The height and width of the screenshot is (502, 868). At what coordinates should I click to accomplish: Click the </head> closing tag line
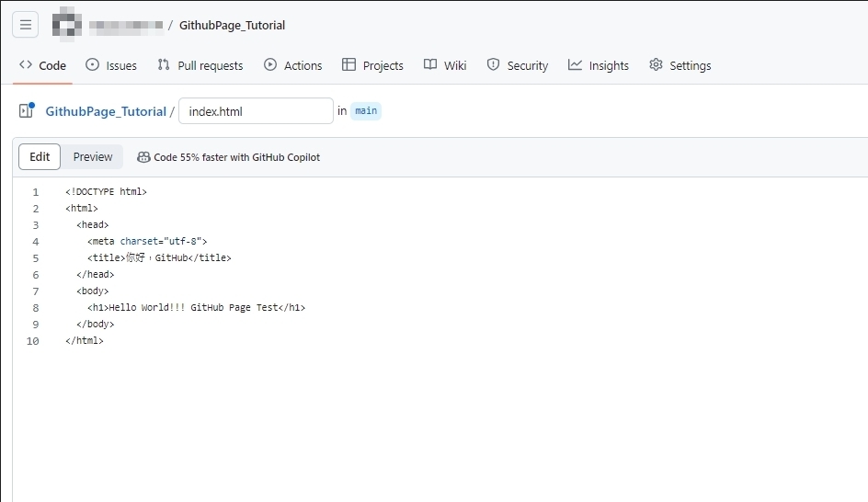pyautogui.click(x=96, y=275)
